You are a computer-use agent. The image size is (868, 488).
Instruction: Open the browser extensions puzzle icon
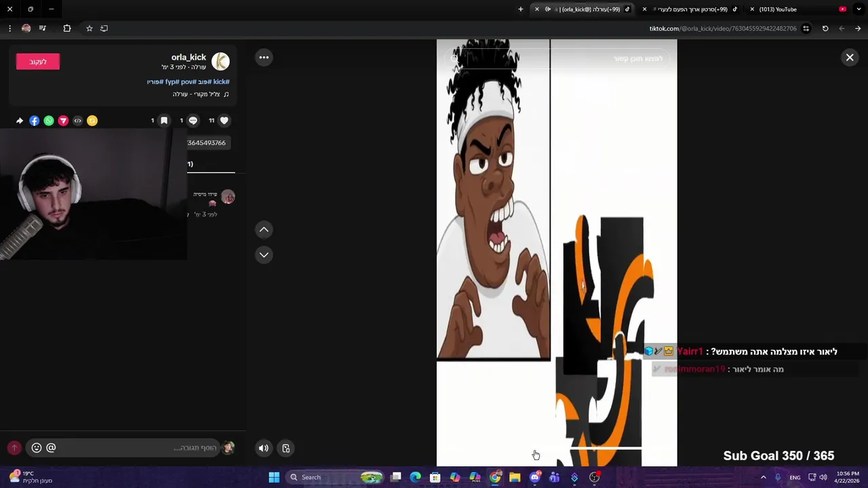coord(66,28)
